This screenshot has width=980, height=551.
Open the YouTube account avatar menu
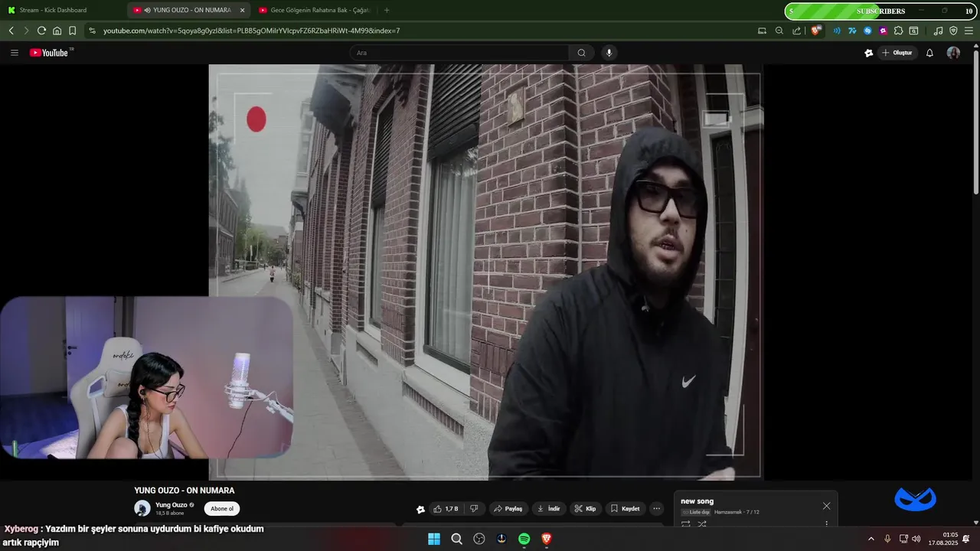[x=953, y=53]
